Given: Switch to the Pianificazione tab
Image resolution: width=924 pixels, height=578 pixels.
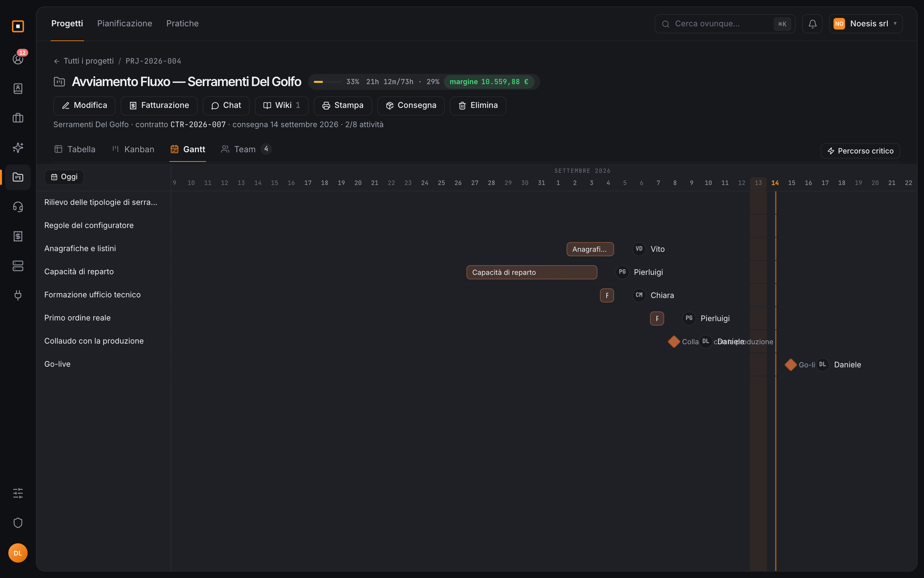Looking at the screenshot, I should (124, 23).
